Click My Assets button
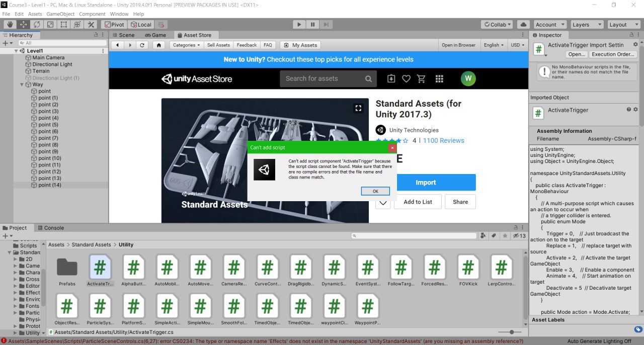 click(x=300, y=45)
